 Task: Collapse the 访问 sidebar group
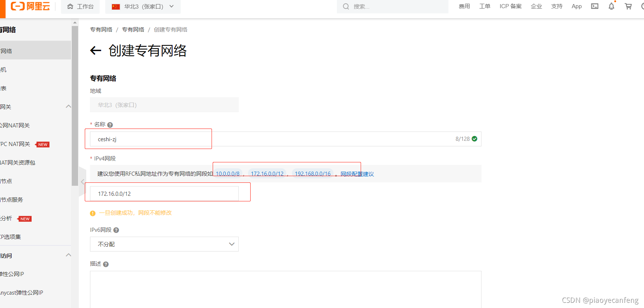click(68, 255)
